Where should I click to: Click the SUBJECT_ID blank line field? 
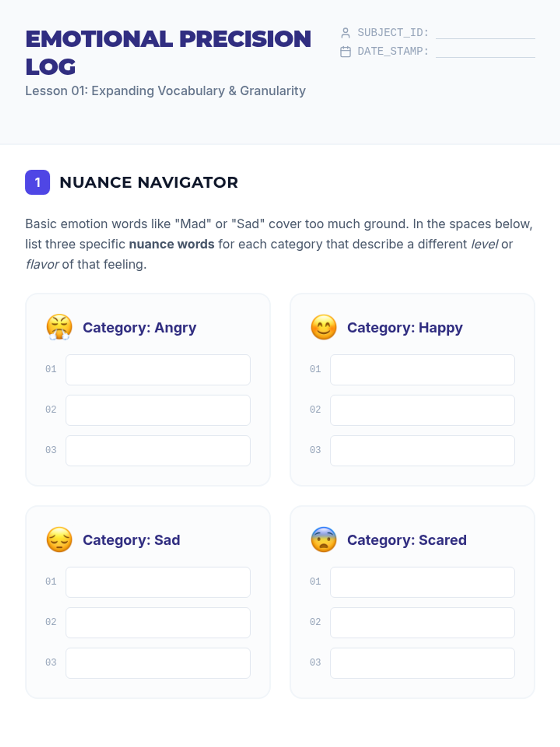pyautogui.click(x=485, y=33)
